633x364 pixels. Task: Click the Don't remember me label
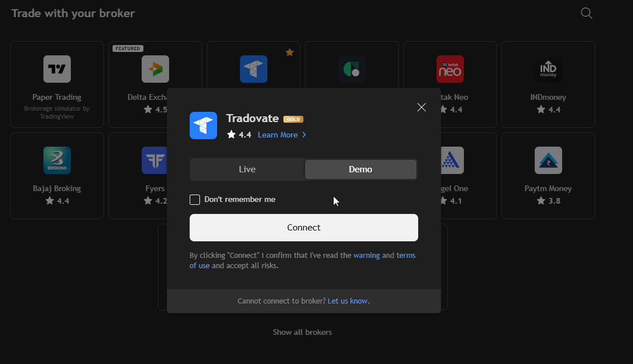coord(240,200)
